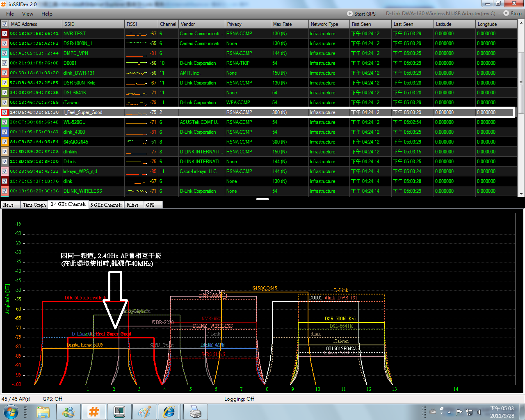Sort by the Network Type column header
This screenshot has width=525, height=420.
[329, 24]
